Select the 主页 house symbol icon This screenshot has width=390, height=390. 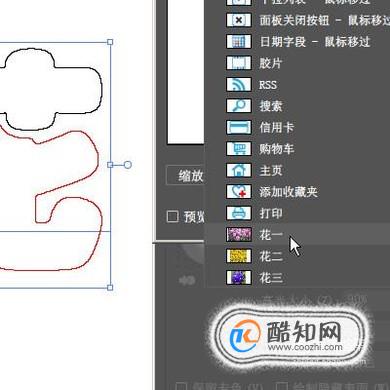pyautogui.click(x=239, y=170)
